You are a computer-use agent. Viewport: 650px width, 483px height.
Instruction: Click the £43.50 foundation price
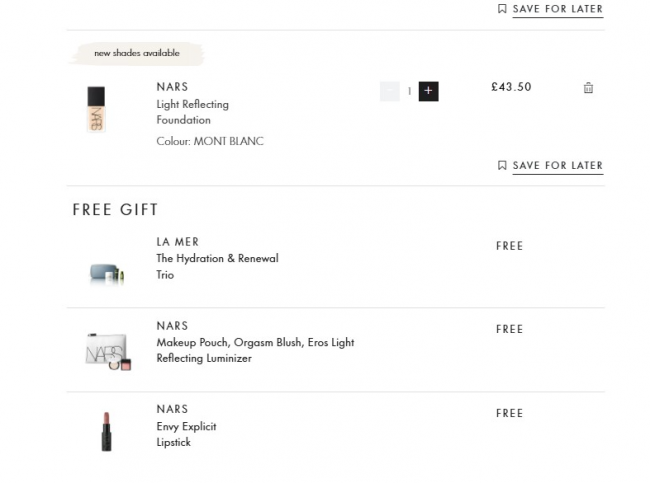click(511, 87)
